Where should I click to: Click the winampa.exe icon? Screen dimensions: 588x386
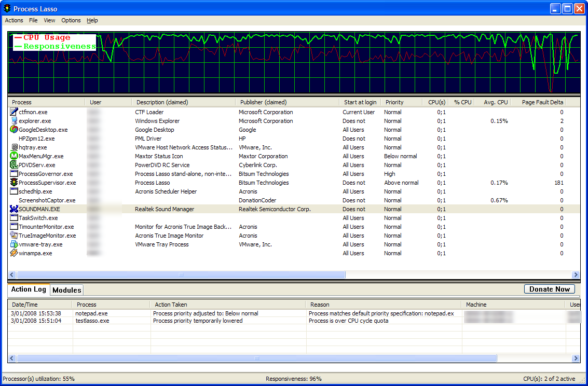tap(14, 253)
